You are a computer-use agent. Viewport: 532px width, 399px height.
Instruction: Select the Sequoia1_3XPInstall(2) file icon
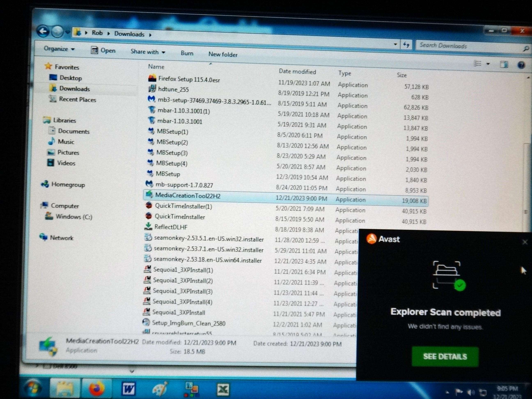tap(147, 280)
